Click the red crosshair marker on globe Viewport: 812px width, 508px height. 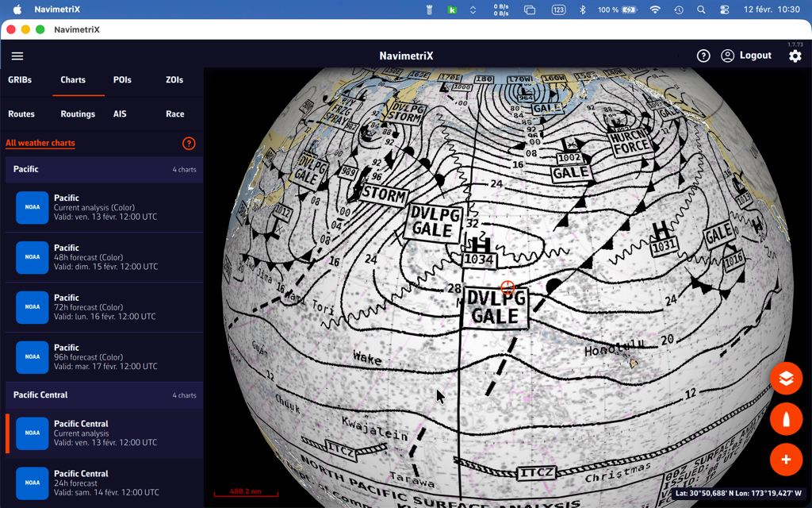pyautogui.click(x=507, y=287)
